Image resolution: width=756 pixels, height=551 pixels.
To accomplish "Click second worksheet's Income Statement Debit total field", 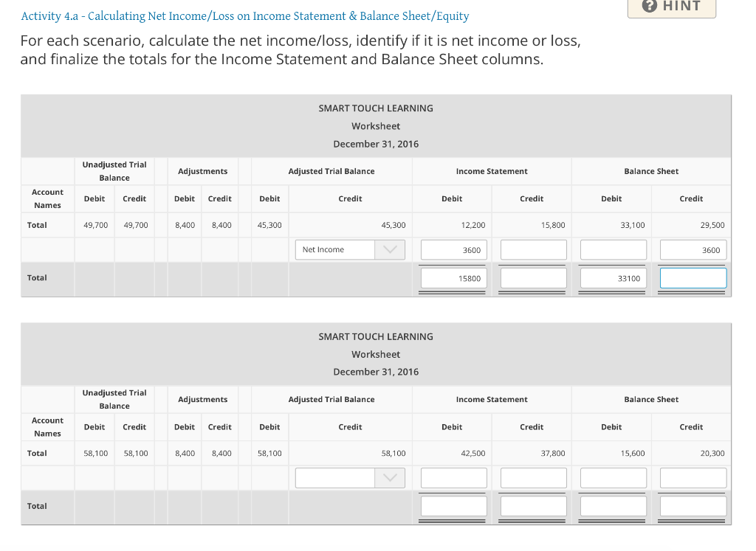I will tap(453, 505).
